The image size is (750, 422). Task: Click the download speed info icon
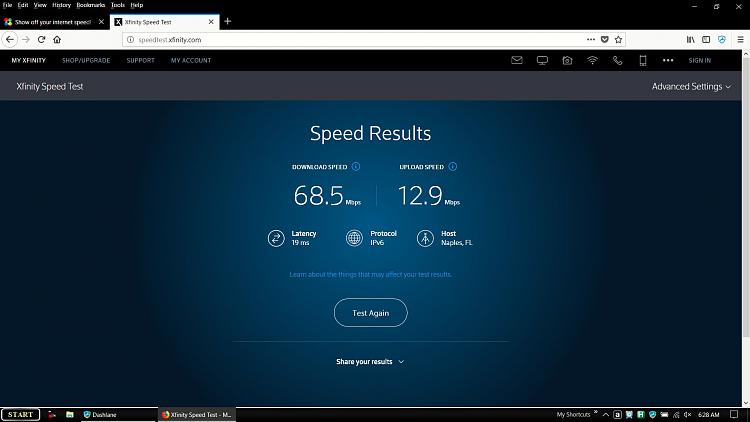356,167
